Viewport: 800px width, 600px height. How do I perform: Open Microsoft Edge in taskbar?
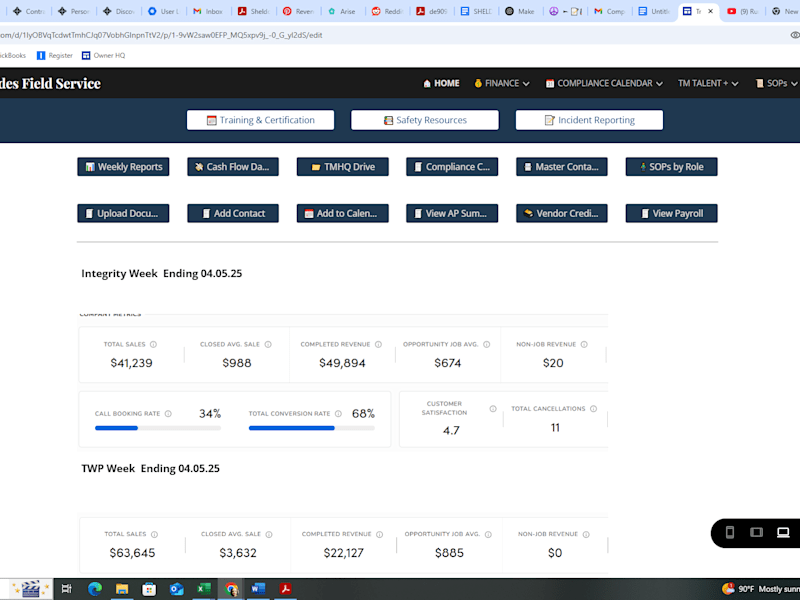(95, 589)
